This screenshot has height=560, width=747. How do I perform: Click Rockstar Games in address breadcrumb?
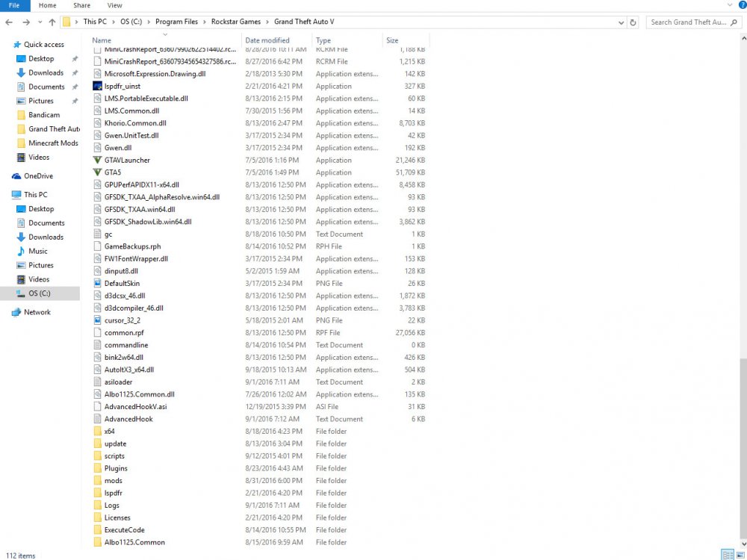point(236,22)
